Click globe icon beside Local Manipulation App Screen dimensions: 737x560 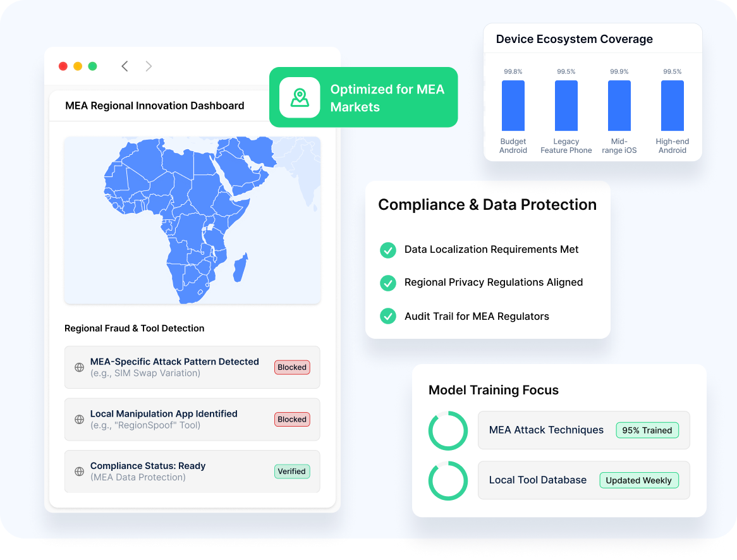[x=80, y=419]
